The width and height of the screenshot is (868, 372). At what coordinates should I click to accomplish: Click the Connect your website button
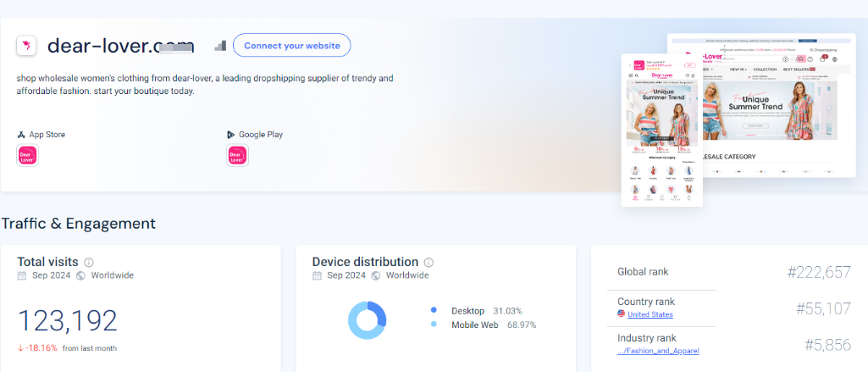291,45
